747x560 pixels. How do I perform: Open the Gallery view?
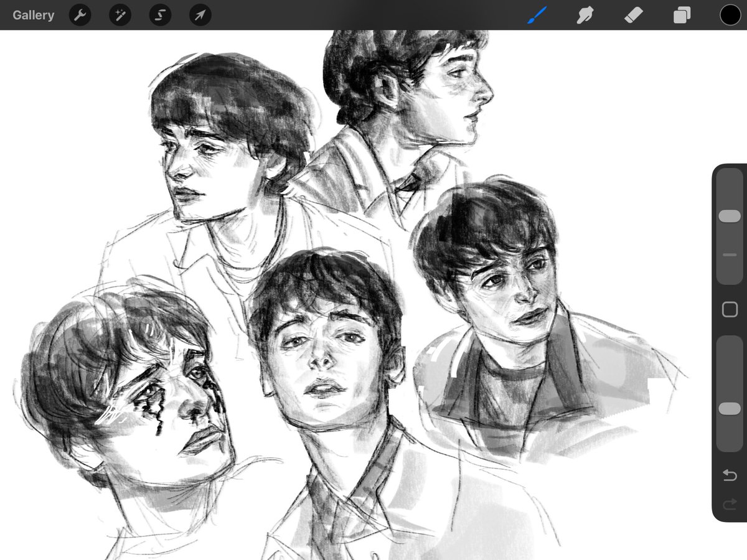pos(33,15)
